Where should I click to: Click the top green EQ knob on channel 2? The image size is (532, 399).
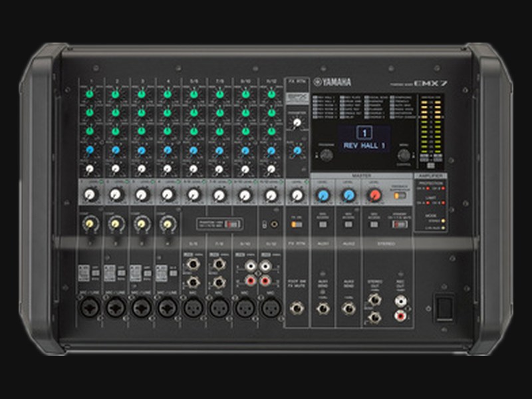(x=116, y=94)
